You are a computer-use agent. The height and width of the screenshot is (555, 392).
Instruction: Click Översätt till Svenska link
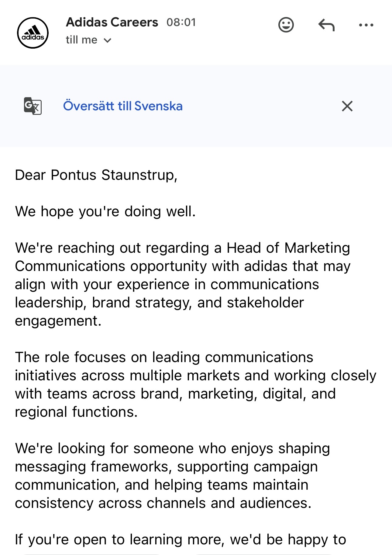coord(123,106)
